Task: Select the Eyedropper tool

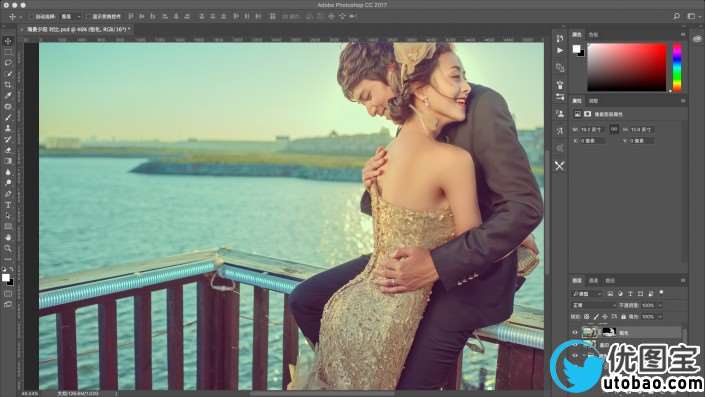Action: 8,95
